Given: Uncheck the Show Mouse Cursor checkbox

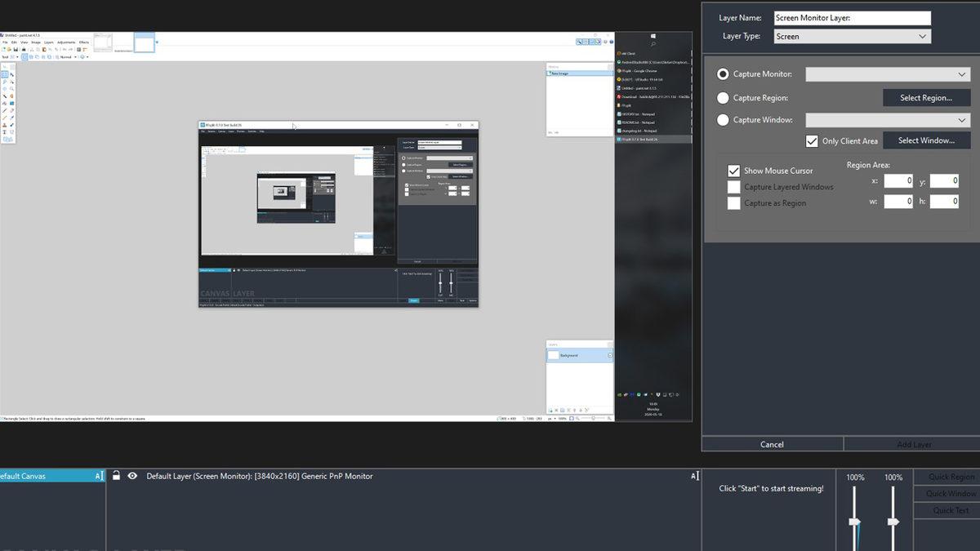Looking at the screenshot, I should tap(734, 171).
